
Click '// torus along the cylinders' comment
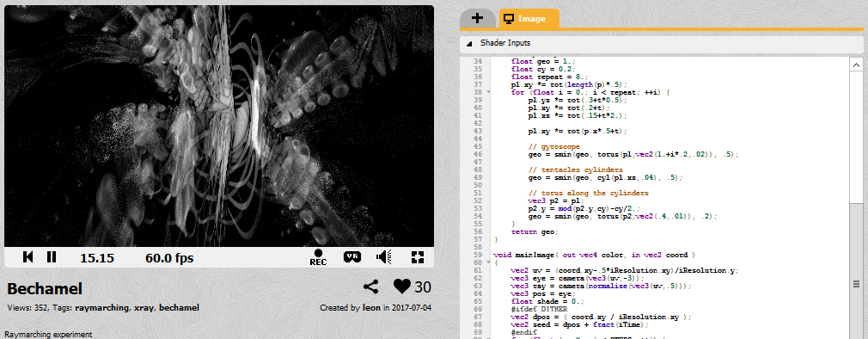[x=589, y=193]
